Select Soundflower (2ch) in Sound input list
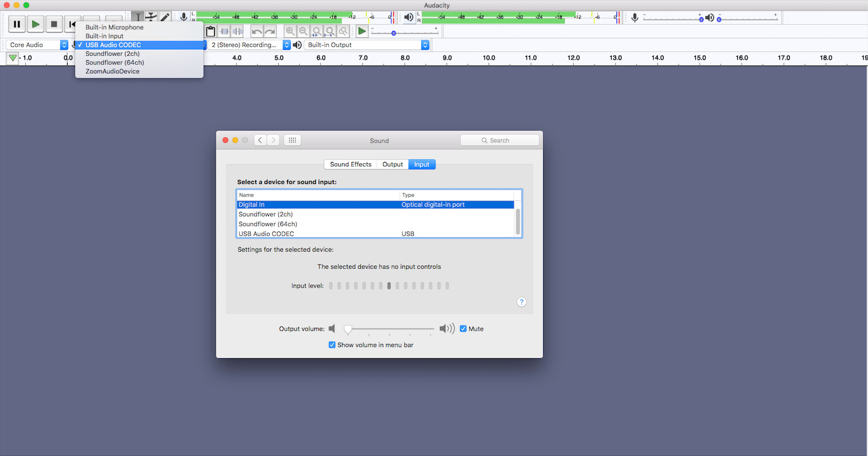 tap(375, 214)
